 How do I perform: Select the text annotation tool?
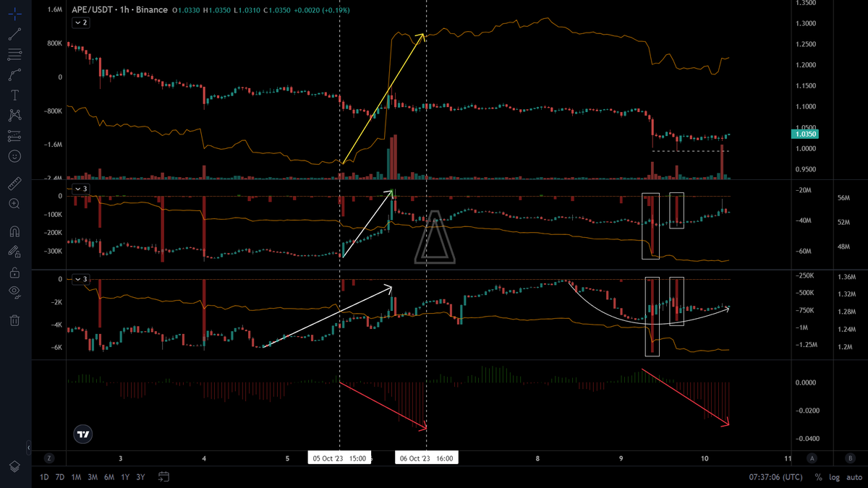pyautogui.click(x=14, y=95)
